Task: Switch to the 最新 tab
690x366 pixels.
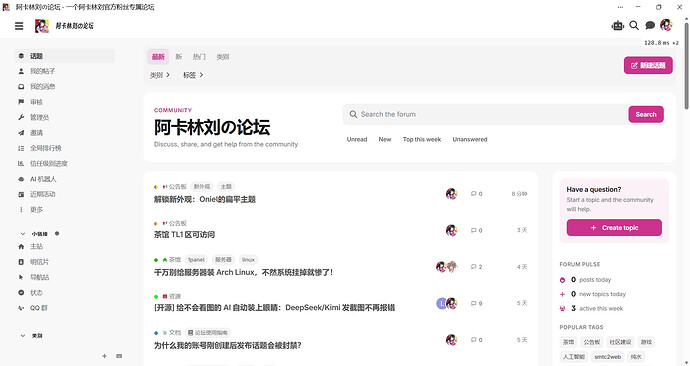Action: point(158,57)
